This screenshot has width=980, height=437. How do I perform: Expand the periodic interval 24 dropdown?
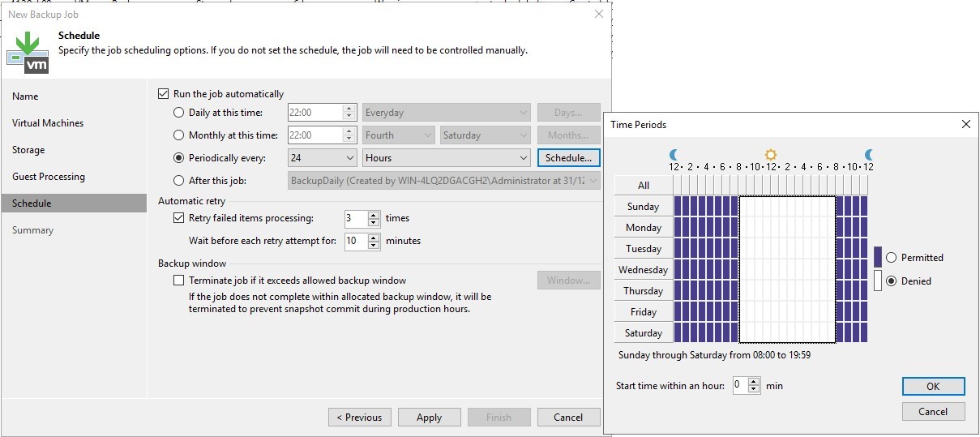click(323, 158)
